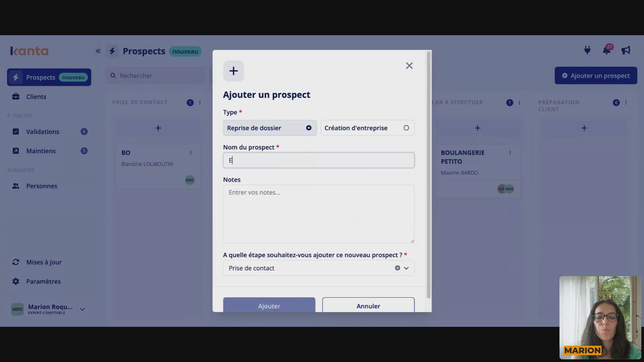Click the Maxime BARDO name
Viewport: 644px width, 362px height.
tap(459, 173)
